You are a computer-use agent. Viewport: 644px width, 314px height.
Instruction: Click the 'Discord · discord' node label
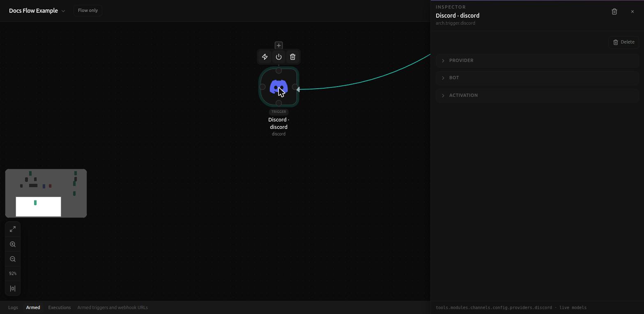point(279,123)
